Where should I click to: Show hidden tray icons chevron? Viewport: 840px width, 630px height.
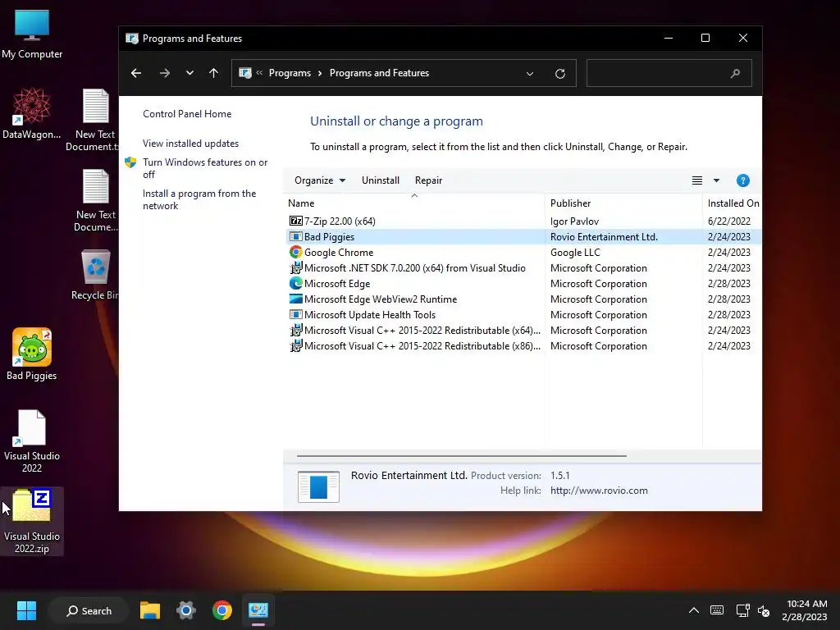click(x=694, y=610)
